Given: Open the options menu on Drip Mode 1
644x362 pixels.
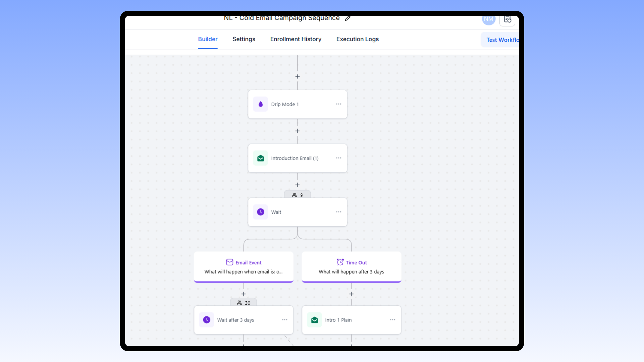Looking at the screenshot, I should 338,104.
